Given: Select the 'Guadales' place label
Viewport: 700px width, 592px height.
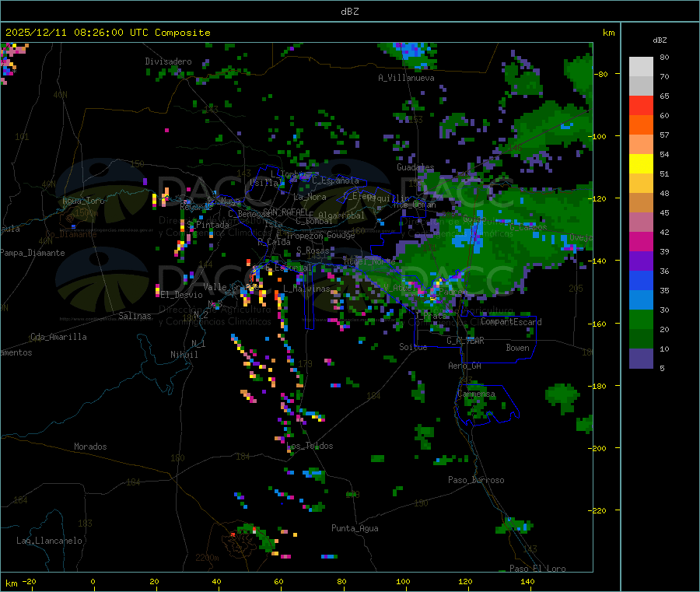Looking at the screenshot, I should [415, 167].
